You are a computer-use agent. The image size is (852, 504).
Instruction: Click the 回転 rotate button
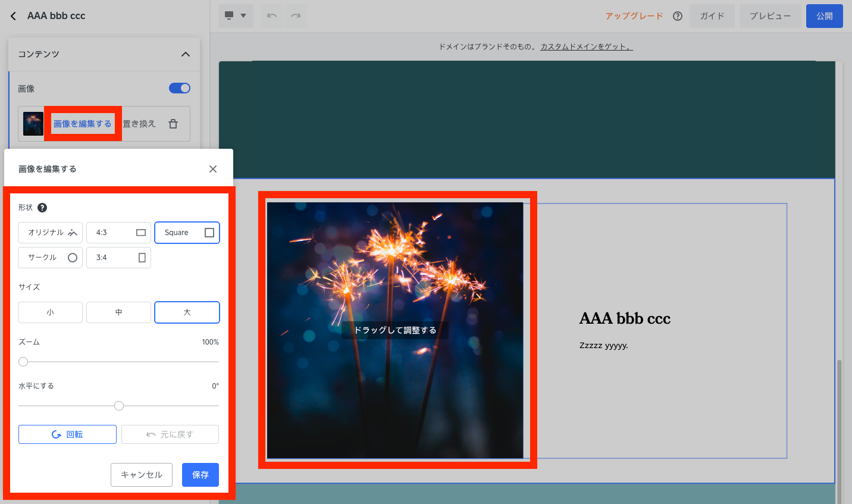pyautogui.click(x=67, y=434)
